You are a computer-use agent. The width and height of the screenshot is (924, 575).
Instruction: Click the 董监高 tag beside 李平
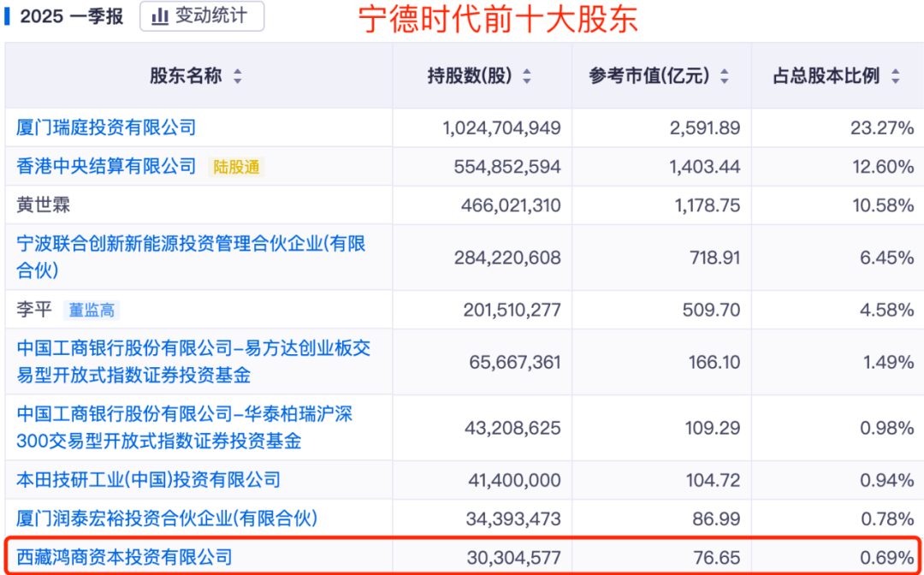point(92,310)
